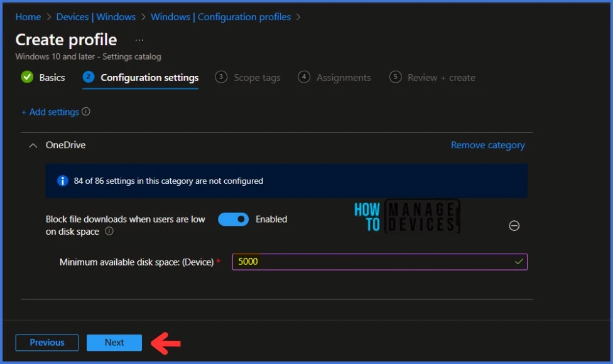This screenshot has height=364, width=613.
Task: Click the Minimum available disk space field
Action: point(379,262)
